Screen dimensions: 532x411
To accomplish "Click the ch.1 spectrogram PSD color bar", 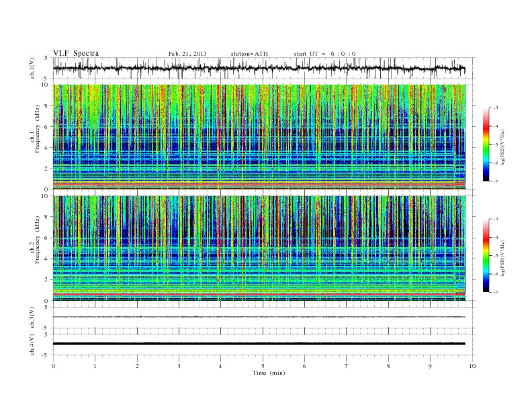I will [486, 145].
